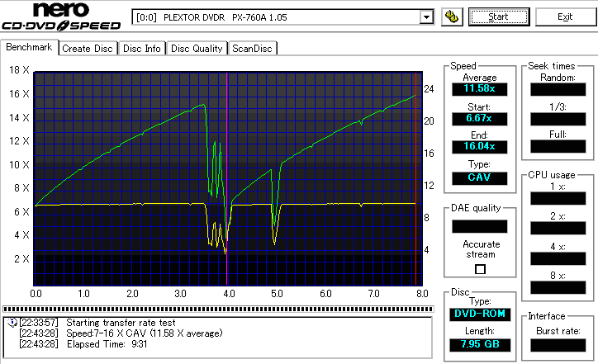This screenshot has width=598, height=364.
Task: Toggle the Accurate stream checkbox
Action: [x=480, y=268]
